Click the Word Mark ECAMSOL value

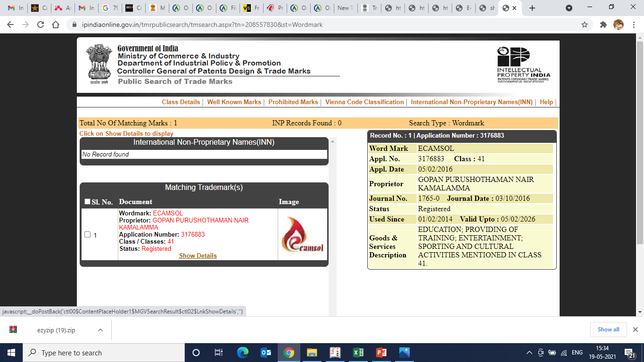(x=436, y=148)
